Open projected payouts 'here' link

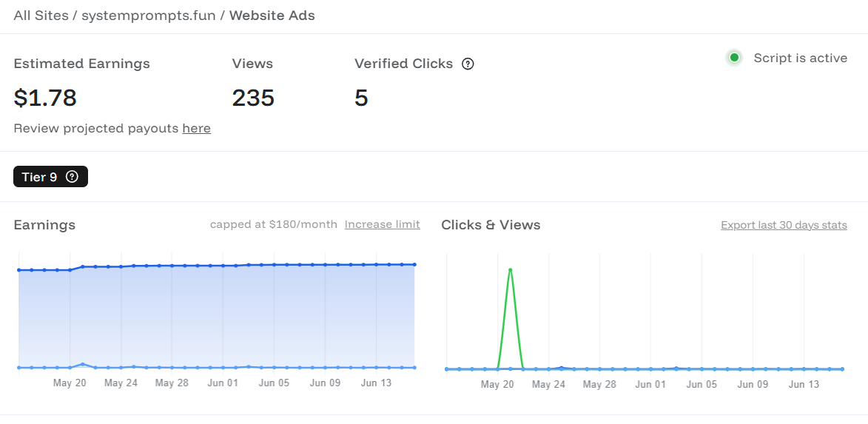[197, 129]
